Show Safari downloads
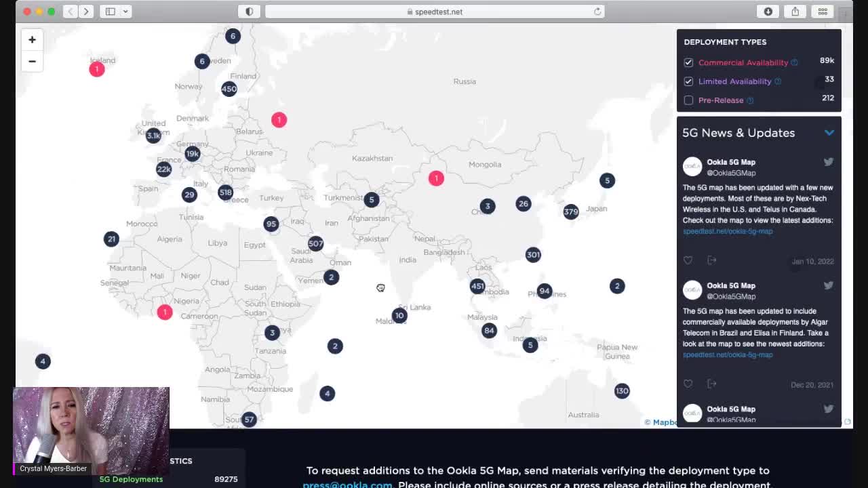This screenshot has width=868, height=488. coord(768,12)
